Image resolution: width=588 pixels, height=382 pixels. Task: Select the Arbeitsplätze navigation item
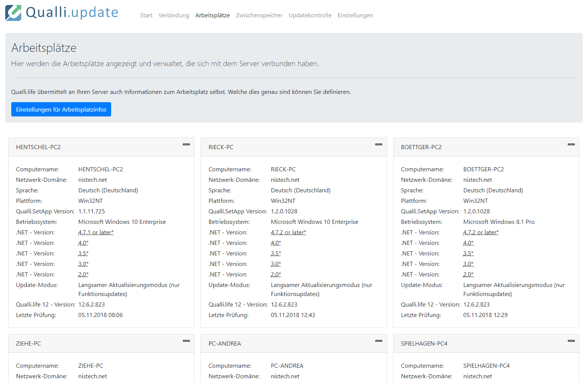pos(213,15)
